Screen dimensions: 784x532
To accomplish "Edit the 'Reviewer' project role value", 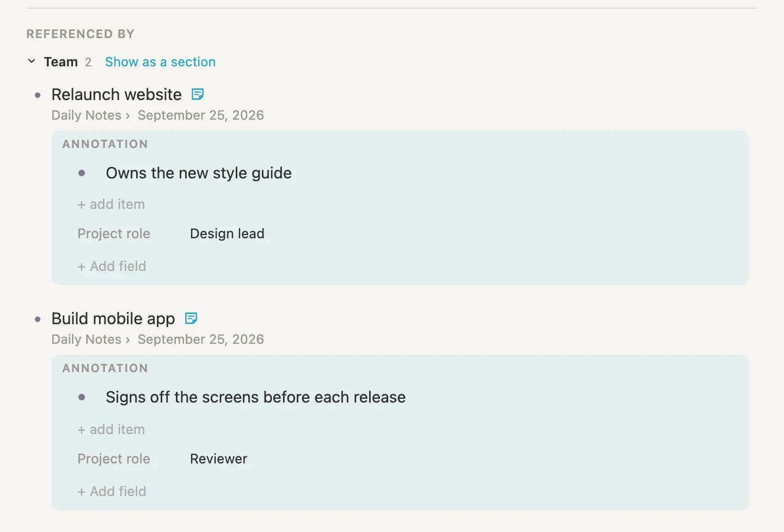I will point(218,459).
